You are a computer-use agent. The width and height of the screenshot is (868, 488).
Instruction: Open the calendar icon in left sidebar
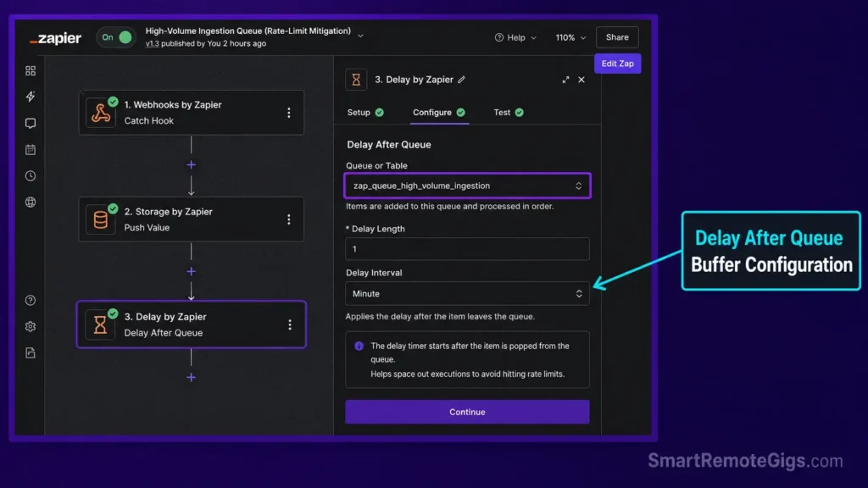(x=31, y=149)
